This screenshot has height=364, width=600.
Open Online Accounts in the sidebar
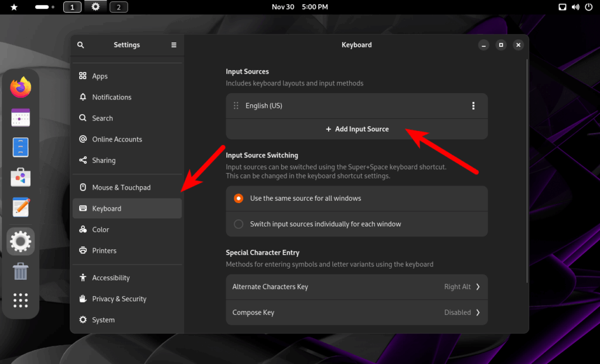127,139
